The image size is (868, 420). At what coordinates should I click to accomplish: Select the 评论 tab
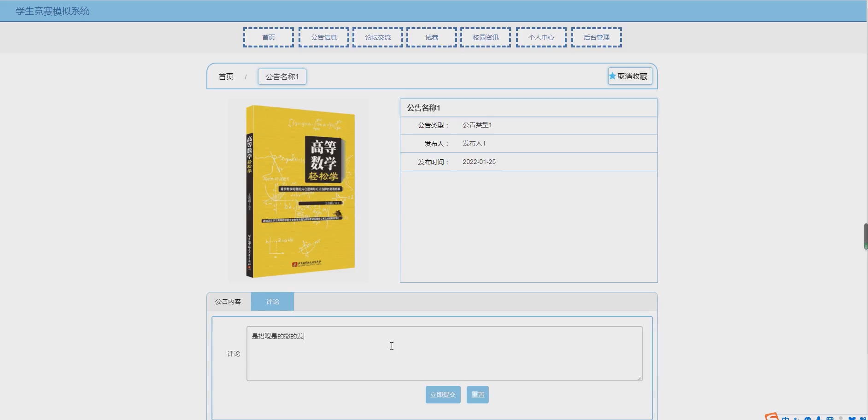point(273,302)
